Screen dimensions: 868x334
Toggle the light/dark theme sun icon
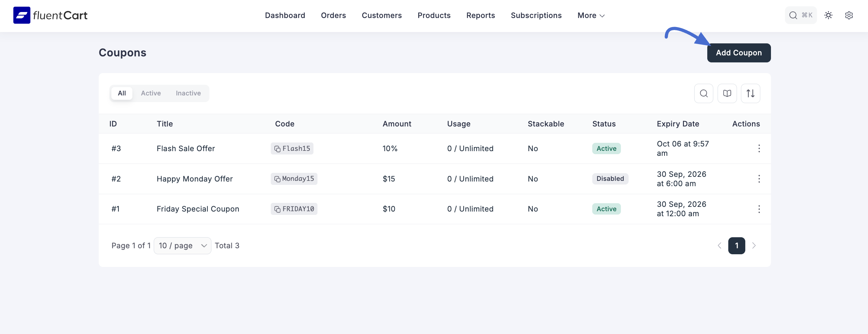click(828, 15)
